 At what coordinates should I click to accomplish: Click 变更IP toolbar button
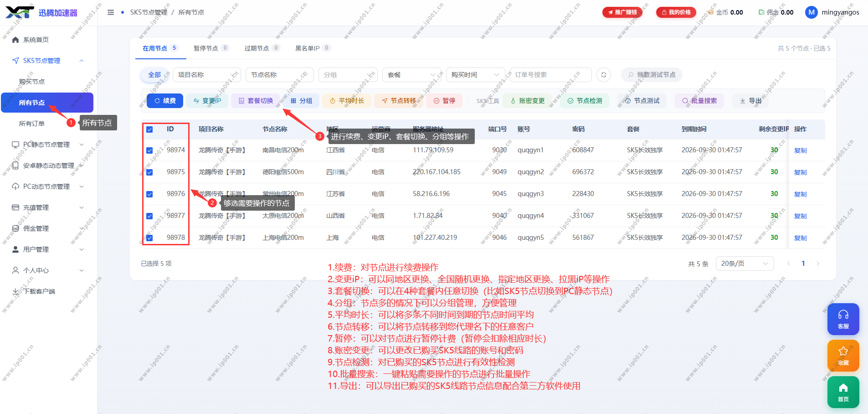[x=207, y=101]
